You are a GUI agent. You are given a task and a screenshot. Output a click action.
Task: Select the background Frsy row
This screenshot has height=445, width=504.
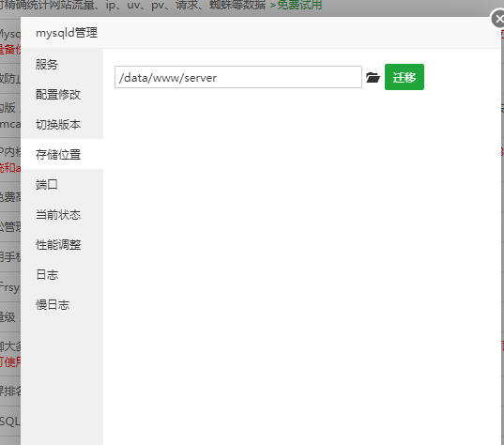(10, 286)
